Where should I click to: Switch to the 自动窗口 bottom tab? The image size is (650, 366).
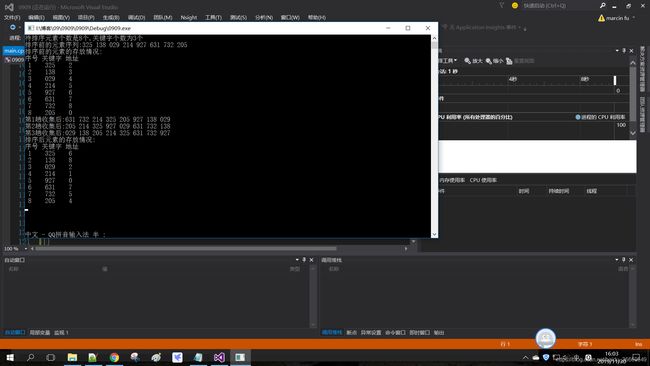tap(15, 332)
